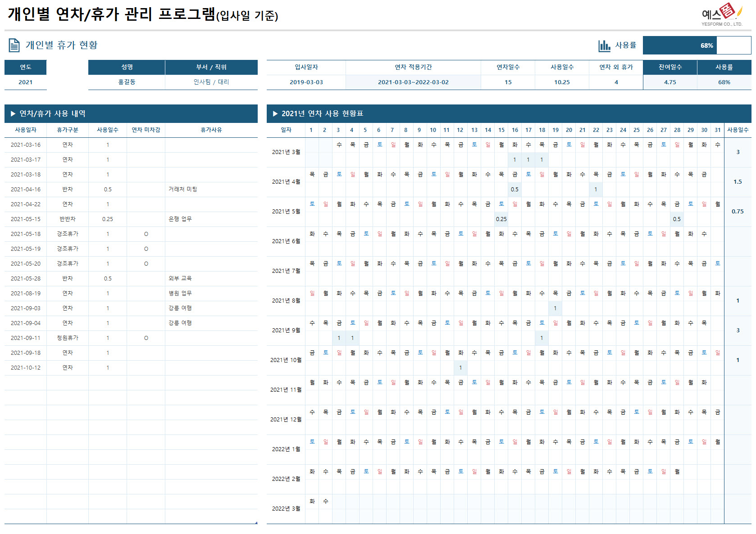Image resolution: width=756 pixels, height=534 pixels.
Task: Click the 부서 / 직위 header cell
Action: (211, 67)
